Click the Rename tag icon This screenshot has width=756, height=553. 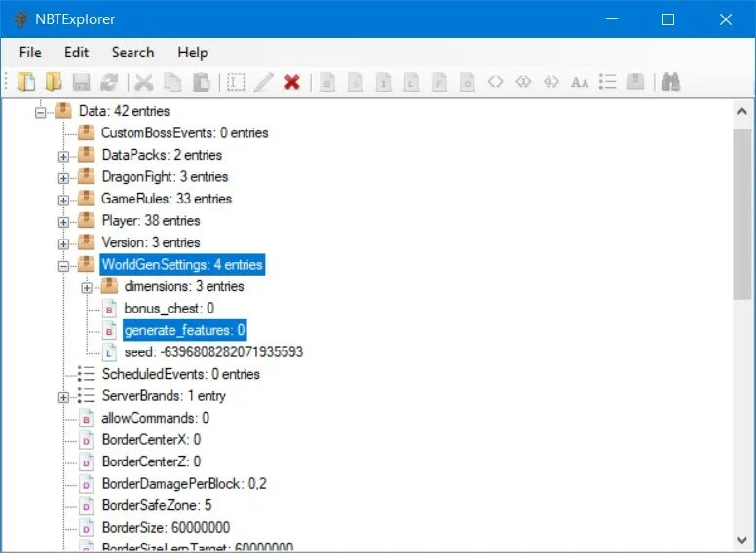point(236,82)
